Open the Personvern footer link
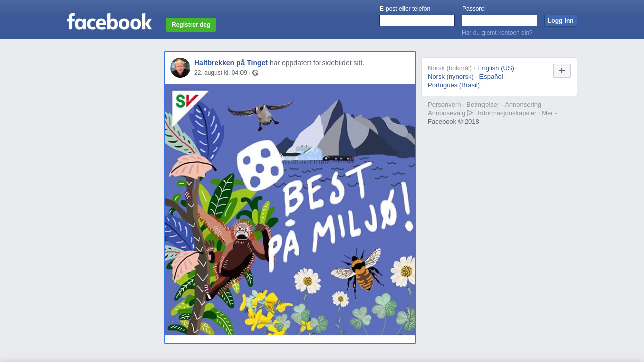The image size is (644, 362). tap(444, 105)
